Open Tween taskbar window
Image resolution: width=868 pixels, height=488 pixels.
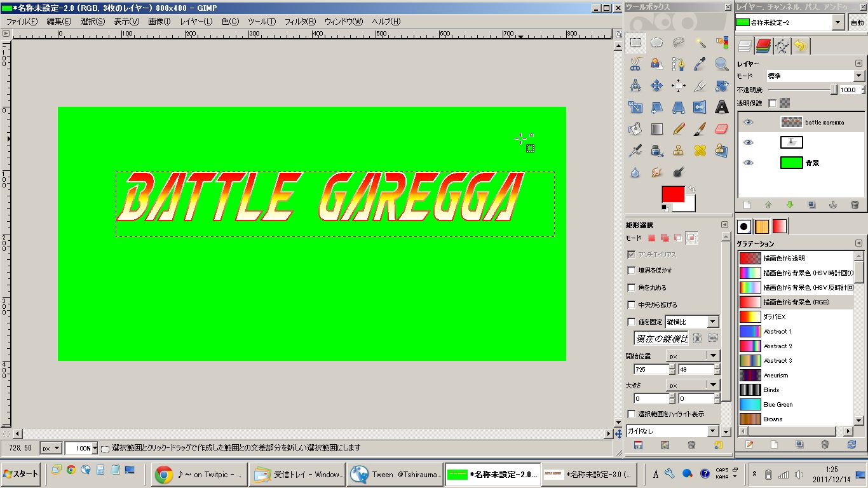pos(395,474)
